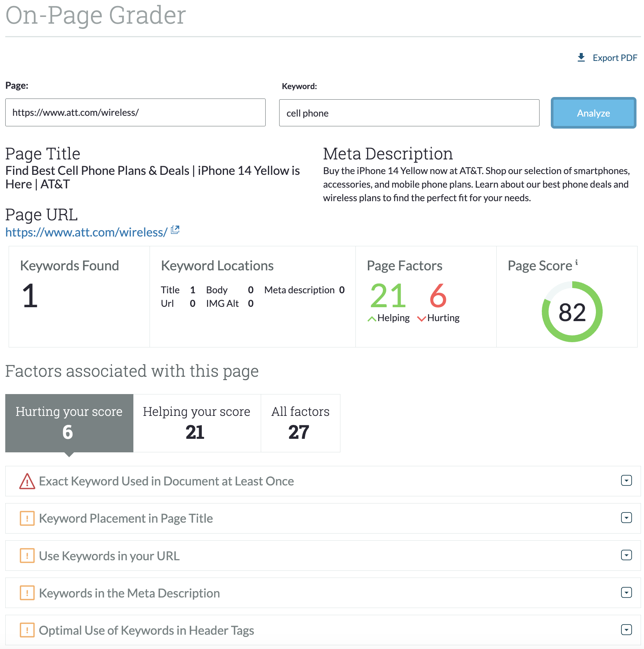Click the orange alert icon beside Keyword Placement in Page Title
Viewport: 644px width, 649px height.
point(27,519)
